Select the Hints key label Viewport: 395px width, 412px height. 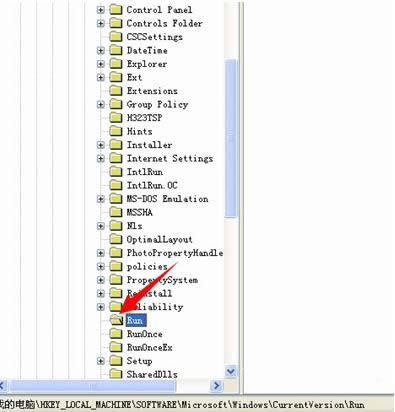coord(139,131)
